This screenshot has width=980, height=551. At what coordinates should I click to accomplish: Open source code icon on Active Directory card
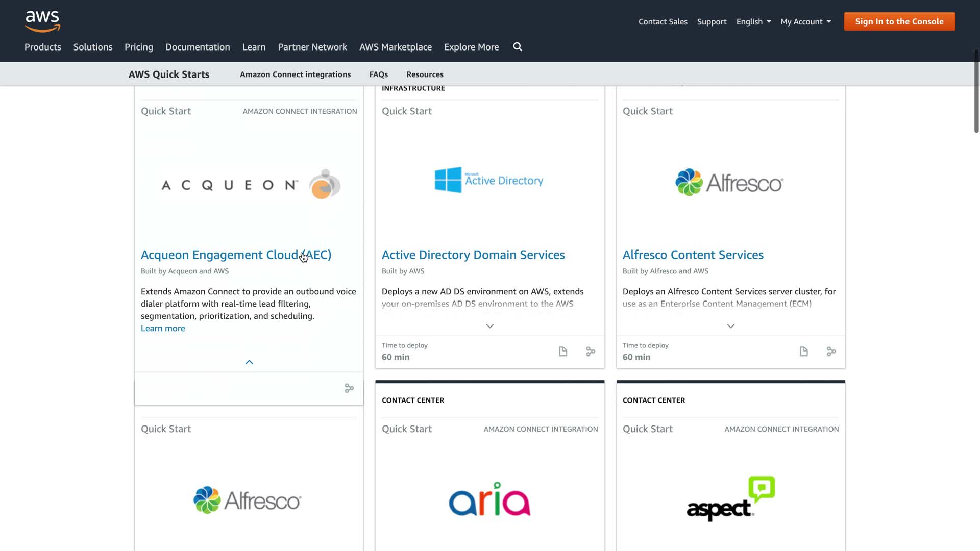(591, 351)
